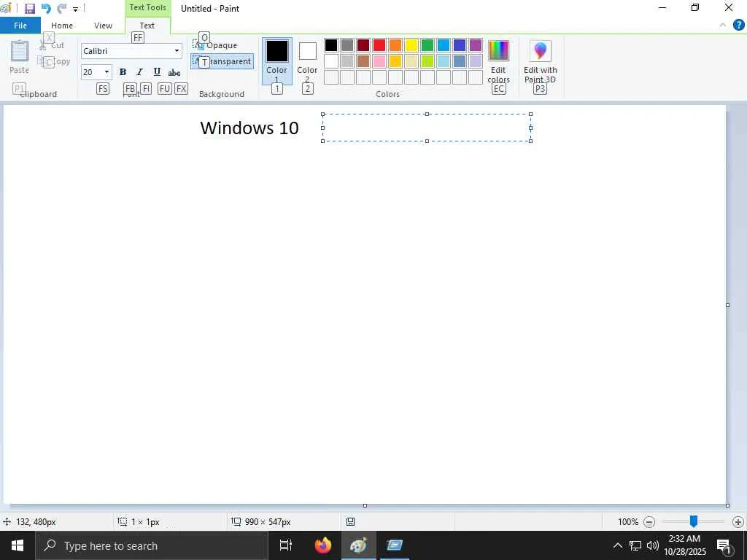Pick the yellow color swatch
The image size is (747, 560).
411,45
